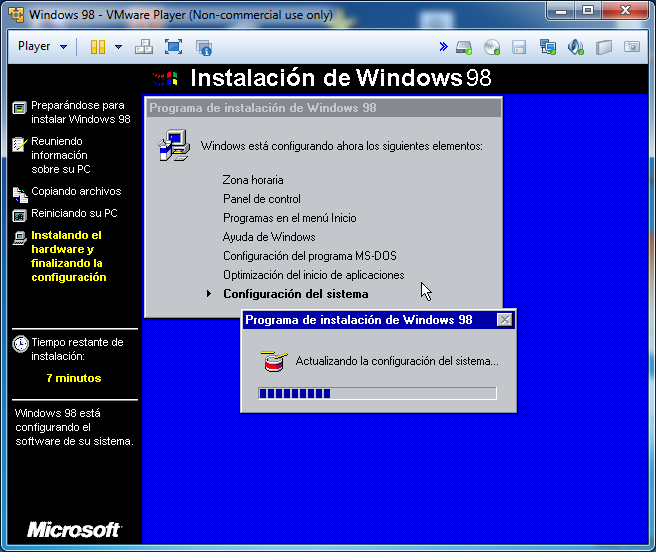This screenshot has width=656, height=552.
Task: Expand the double-chevron device toolbar arrow
Action: coord(443,47)
